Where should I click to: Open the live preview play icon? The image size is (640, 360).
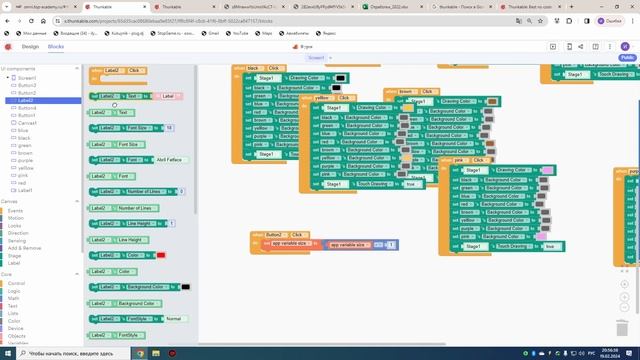(553, 47)
